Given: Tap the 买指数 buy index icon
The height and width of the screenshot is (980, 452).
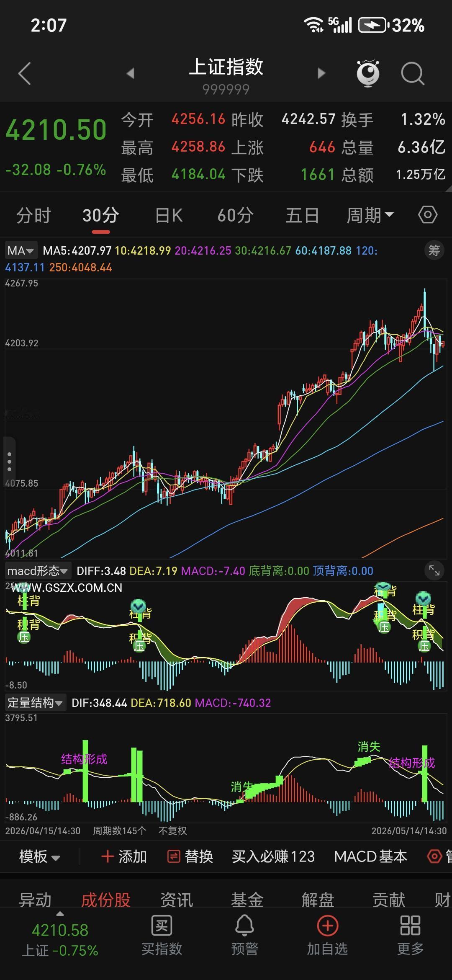Looking at the screenshot, I should (x=162, y=935).
